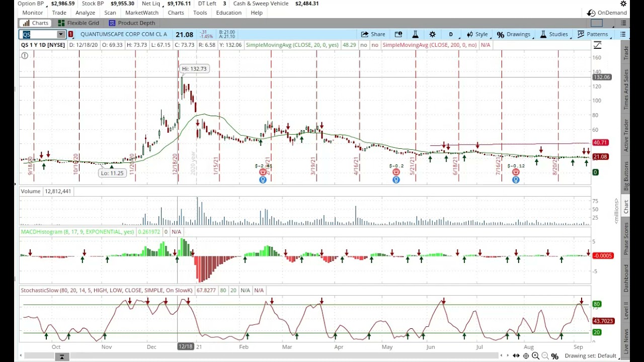Image resolution: width=644 pixels, height=362 pixels.
Task: Open the D aggregation period dropdown
Action: click(x=450, y=34)
